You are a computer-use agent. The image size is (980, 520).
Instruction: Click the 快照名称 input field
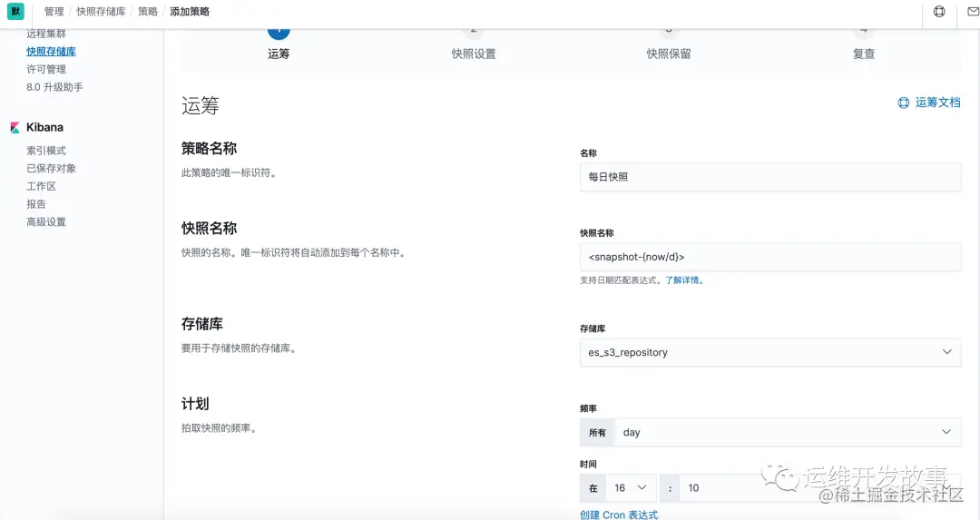pos(770,257)
